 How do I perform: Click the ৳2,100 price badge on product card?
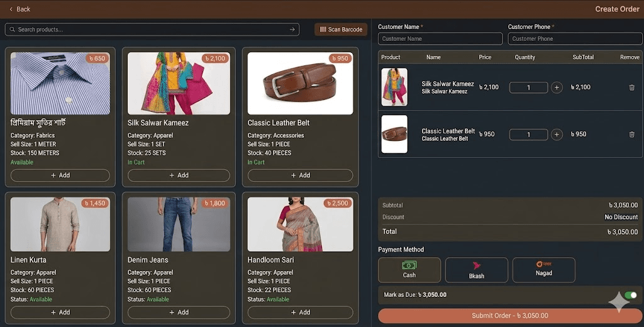pos(215,58)
